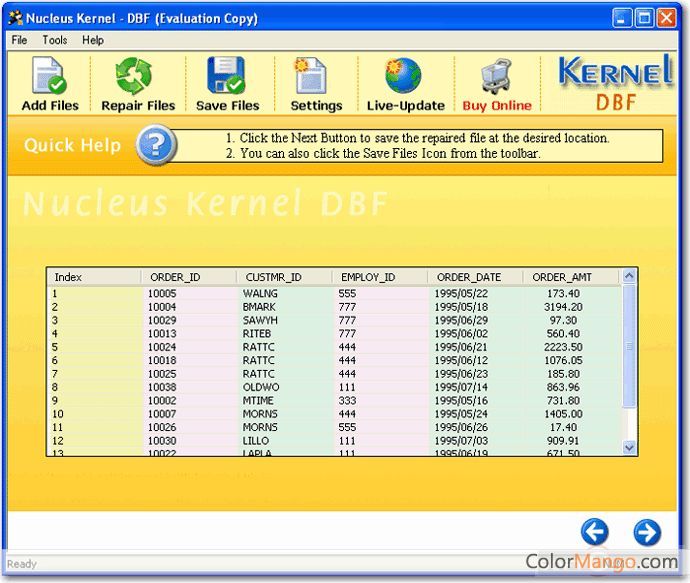Click the table scrollbar up arrow
690x583 pixels.
(x=629, y=276)
